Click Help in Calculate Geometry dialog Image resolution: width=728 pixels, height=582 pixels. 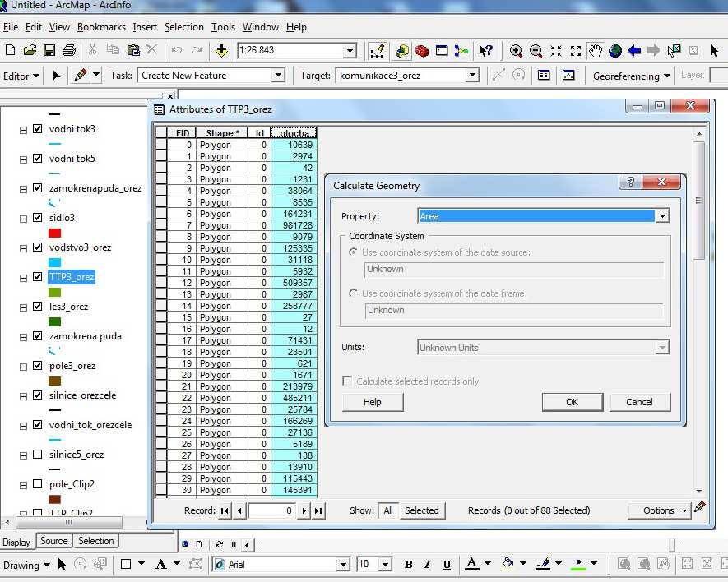[373, 402]
